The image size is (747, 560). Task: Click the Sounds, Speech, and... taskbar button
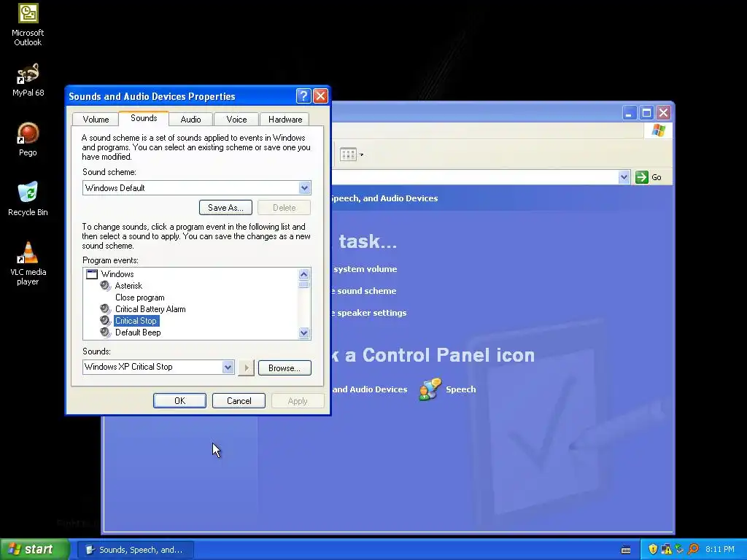136,550
